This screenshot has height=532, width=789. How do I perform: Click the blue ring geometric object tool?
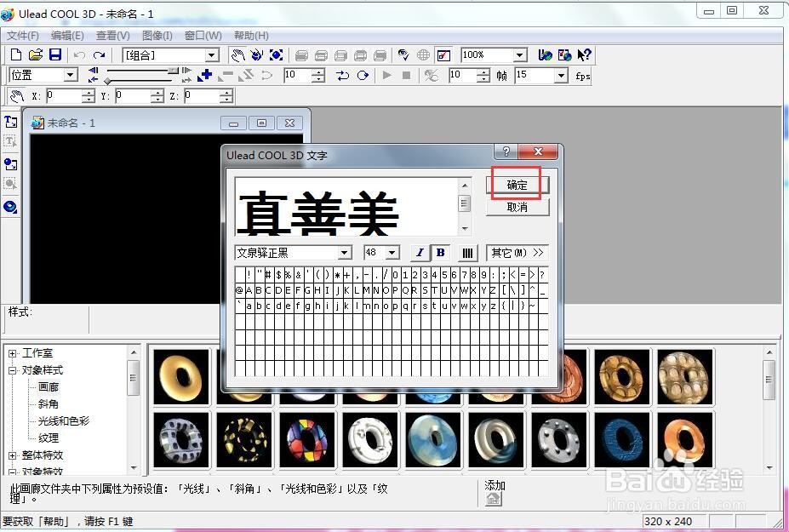[10, 206]
